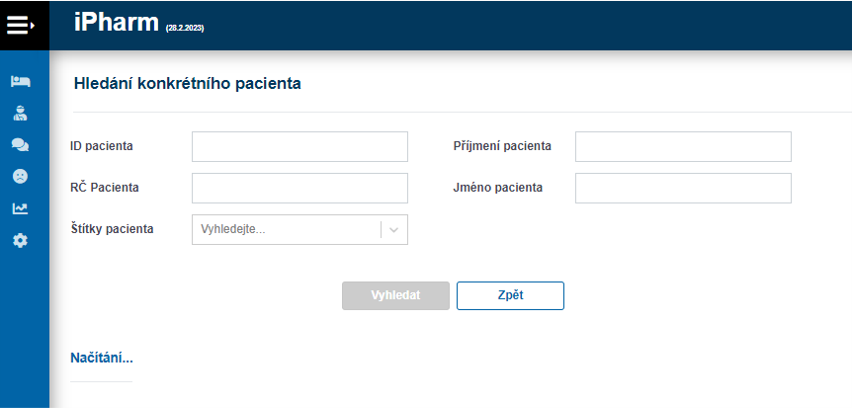Toggle the hamburger sidebar menu
Screen dimensions: 852x408
pos(21,25)
